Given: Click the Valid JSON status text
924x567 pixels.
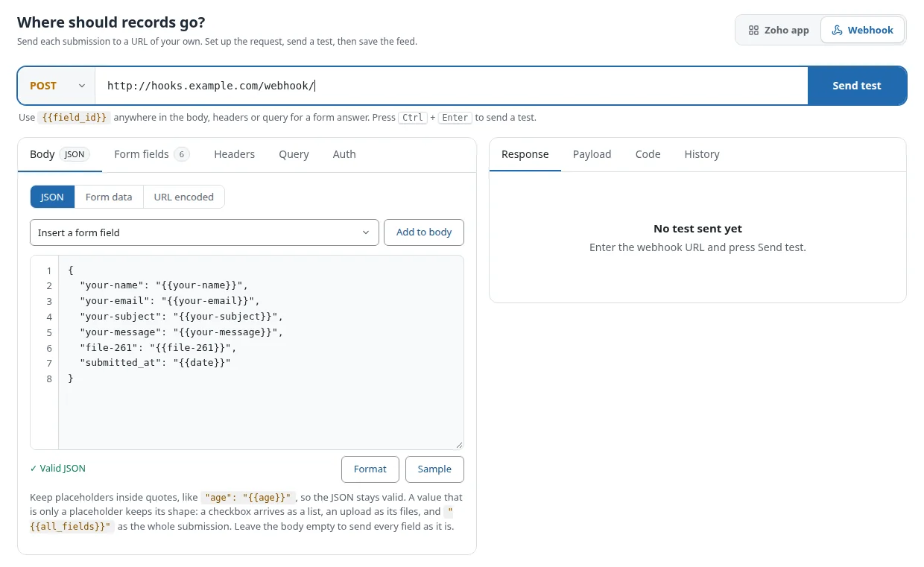Looking at the screenshot, I should pyautogui.click(x=58, y=469).
